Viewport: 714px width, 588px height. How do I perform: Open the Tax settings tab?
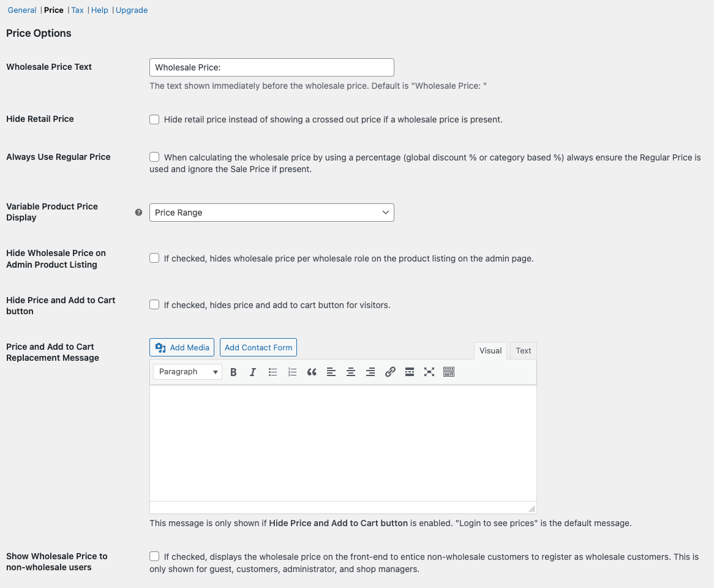[77, 10]
